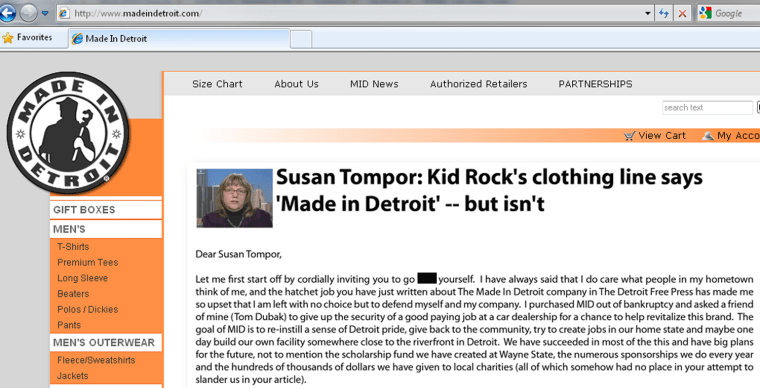Select Premium Tees in the sidebar

tap(88, 263)
